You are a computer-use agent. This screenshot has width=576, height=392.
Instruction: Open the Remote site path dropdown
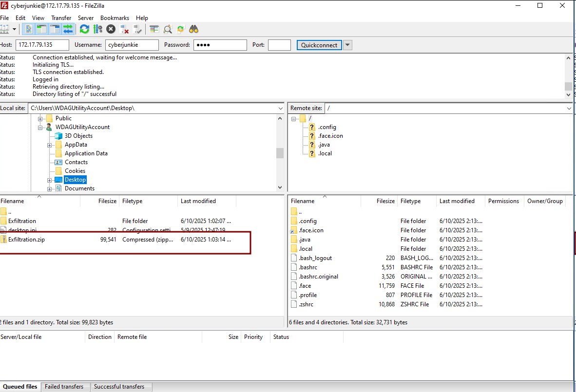(569, 108)
